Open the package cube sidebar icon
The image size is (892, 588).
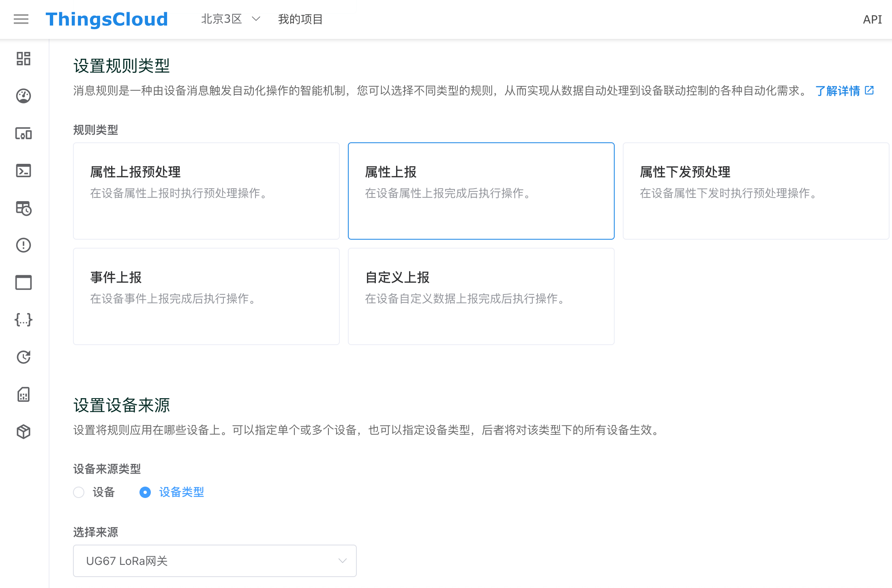pos(24,432)
